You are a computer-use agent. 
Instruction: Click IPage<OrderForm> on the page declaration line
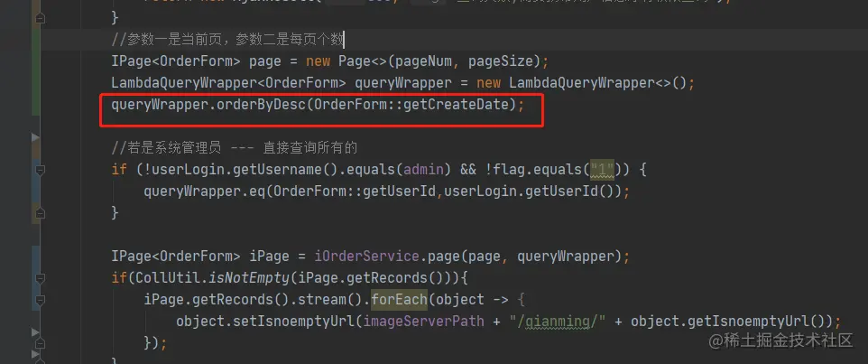tap(175, 61)
